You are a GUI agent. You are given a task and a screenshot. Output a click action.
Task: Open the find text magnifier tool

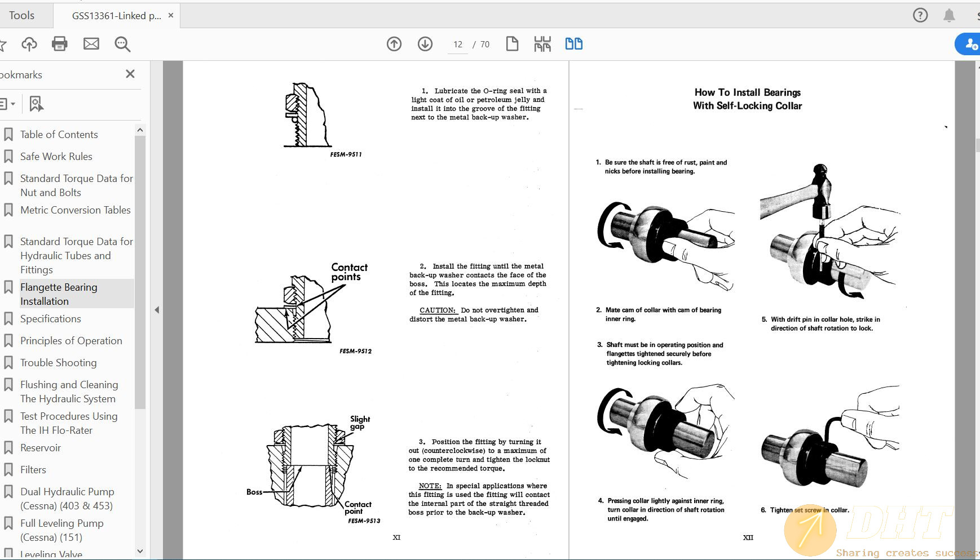[122, 44]
